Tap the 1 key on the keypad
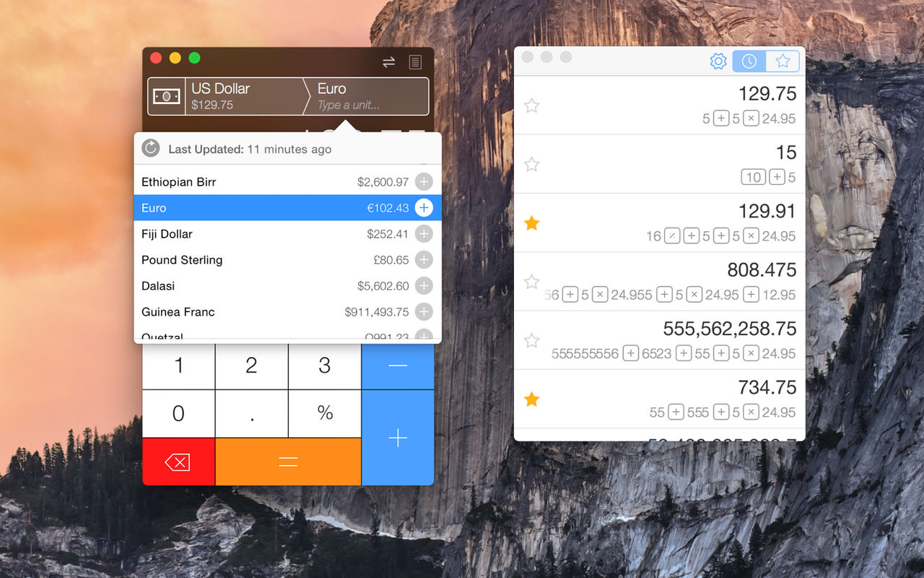 coord(178,366)
